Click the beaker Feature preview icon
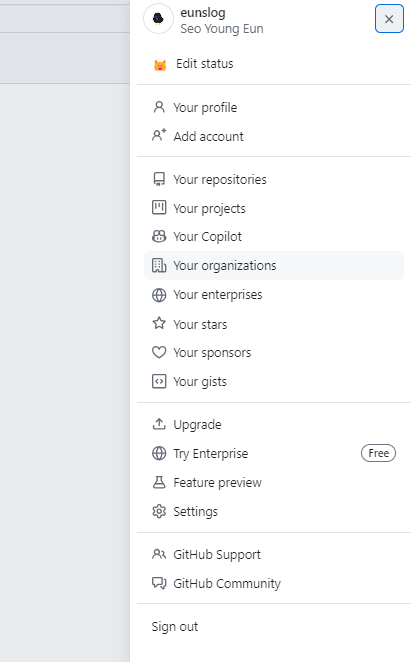Viewport: 416px width, 662px height. coord(159,482)
